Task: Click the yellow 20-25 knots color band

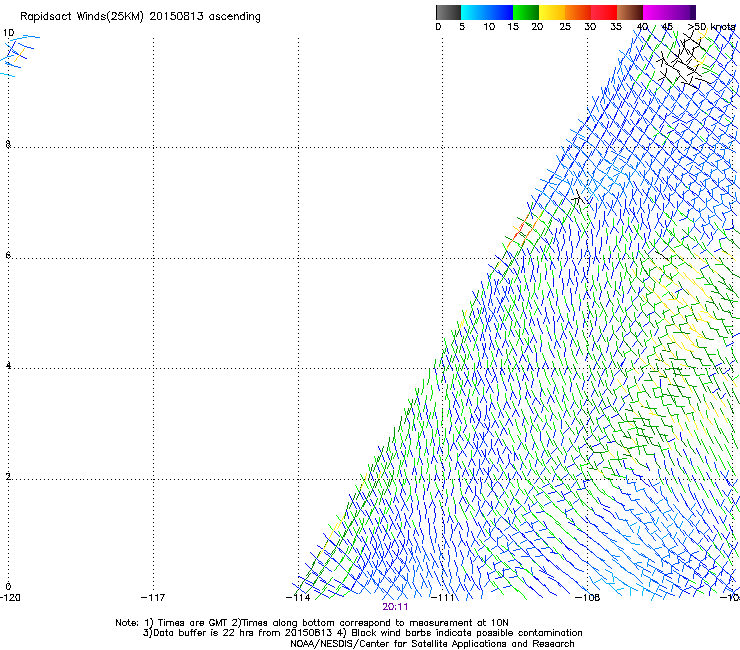Action: tap(552, 12)
